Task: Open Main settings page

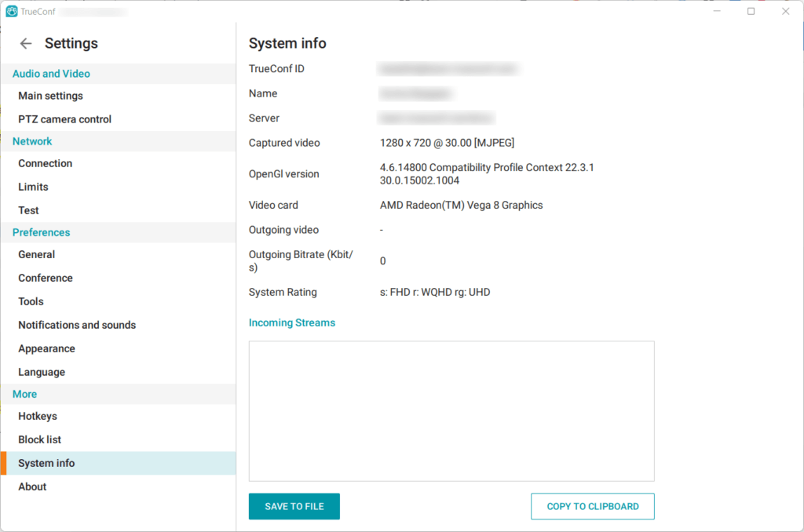Action: (50, 96)
